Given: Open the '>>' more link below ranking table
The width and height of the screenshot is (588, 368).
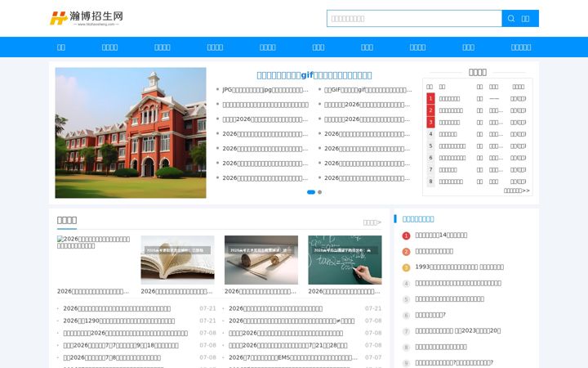Looking at the screenshot, I should [x=516, y=191].
